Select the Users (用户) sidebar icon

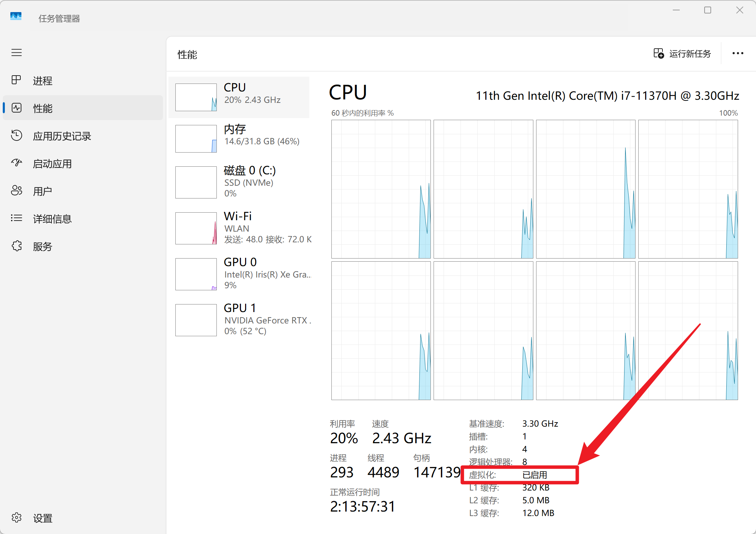click(x=16, y=191)
